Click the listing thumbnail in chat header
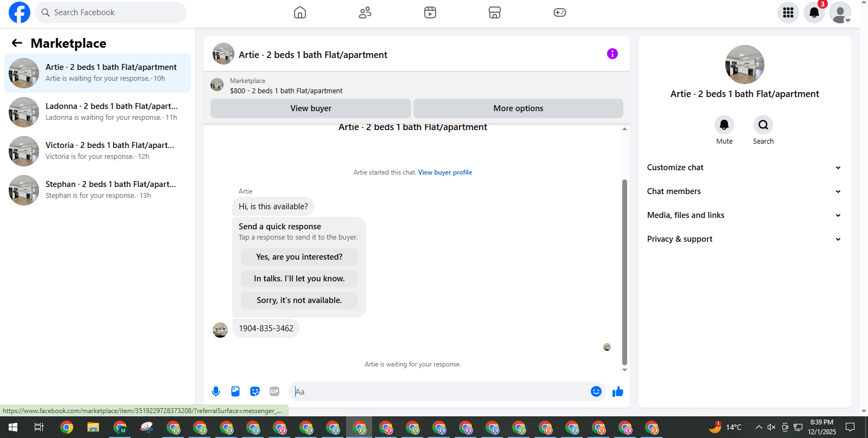868x438 pixels. pos(224,54)
